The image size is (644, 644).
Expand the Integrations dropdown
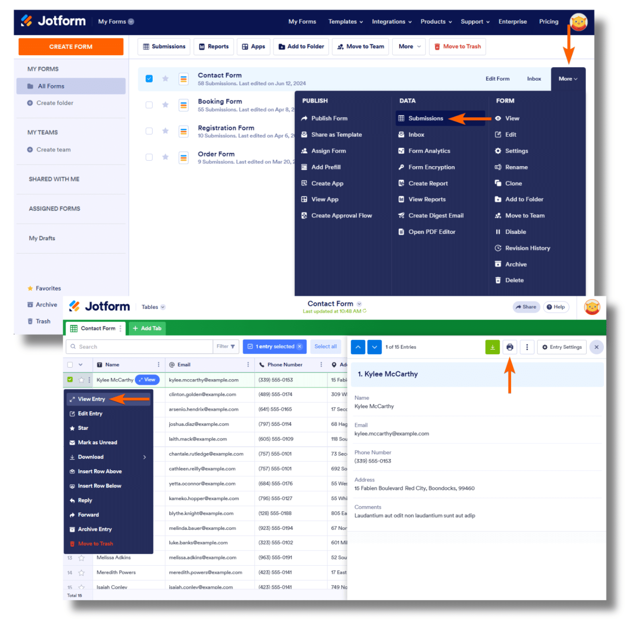pos(392,21)
